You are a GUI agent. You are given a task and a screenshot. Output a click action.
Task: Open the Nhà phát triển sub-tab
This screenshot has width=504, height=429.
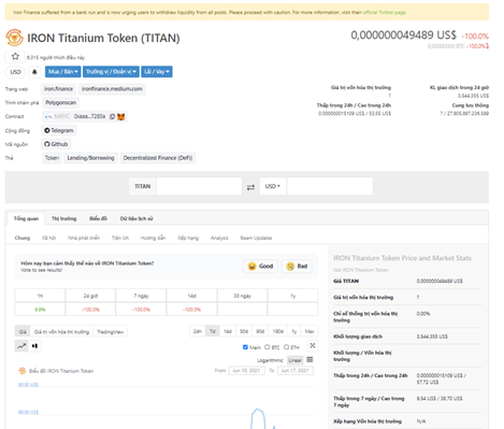(x=84, y=238)
